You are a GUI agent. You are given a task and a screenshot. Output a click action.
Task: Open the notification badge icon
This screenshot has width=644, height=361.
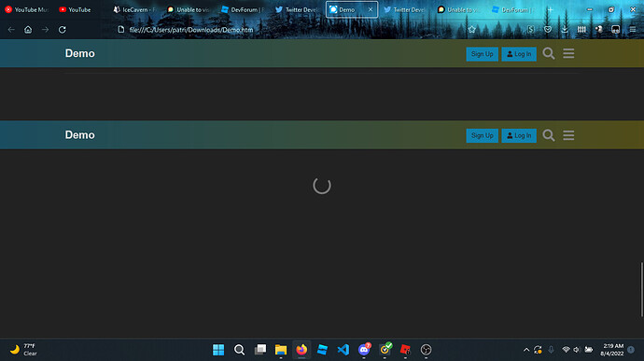click(x=631, y=350)
